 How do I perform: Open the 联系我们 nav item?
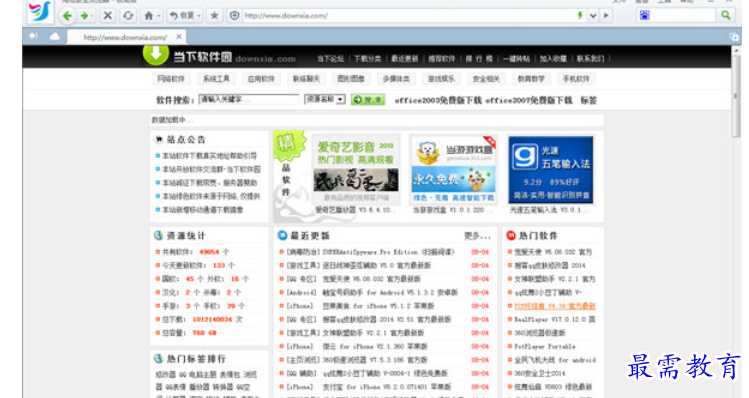click(590, 59)
